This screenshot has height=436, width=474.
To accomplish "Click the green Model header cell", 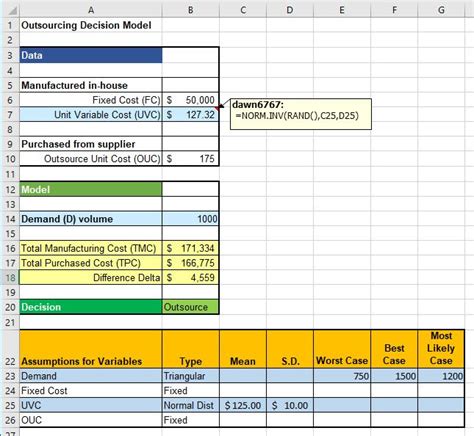I will click(91, 189).
